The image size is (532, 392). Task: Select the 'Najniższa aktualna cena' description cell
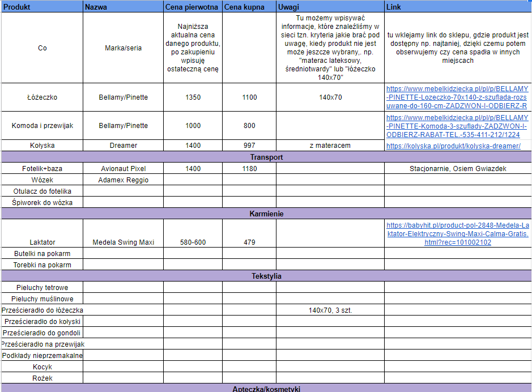coord(193,48)
